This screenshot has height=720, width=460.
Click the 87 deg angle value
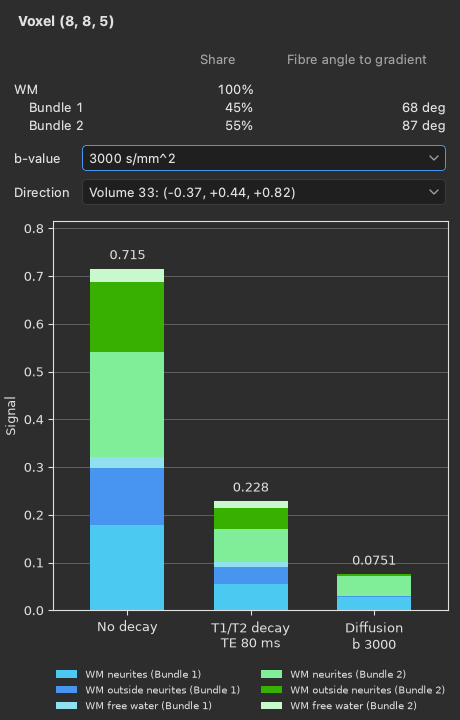[x=423, y=125]
